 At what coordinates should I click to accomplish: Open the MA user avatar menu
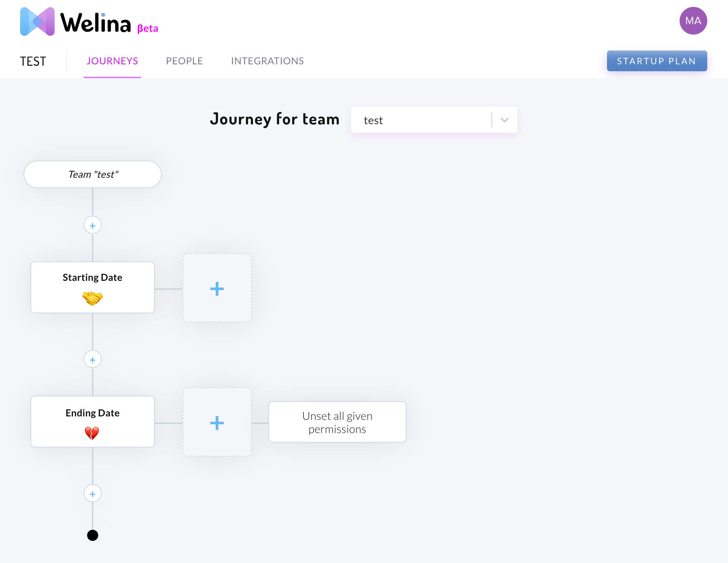[693, 21]
